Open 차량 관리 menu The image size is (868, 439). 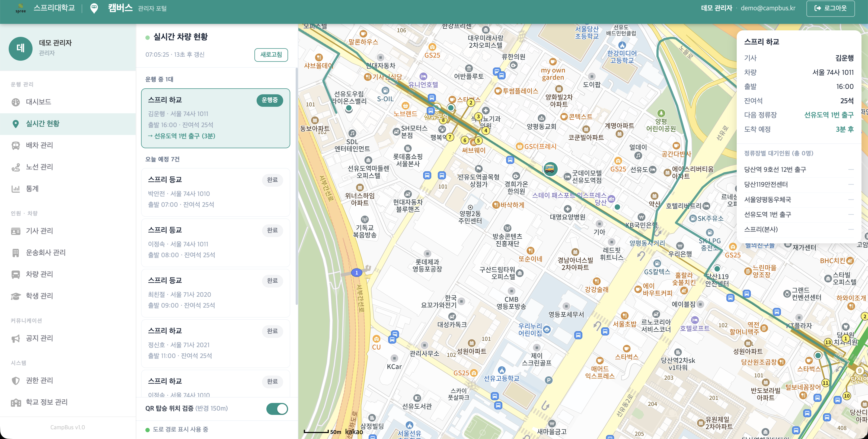(68, 274)
